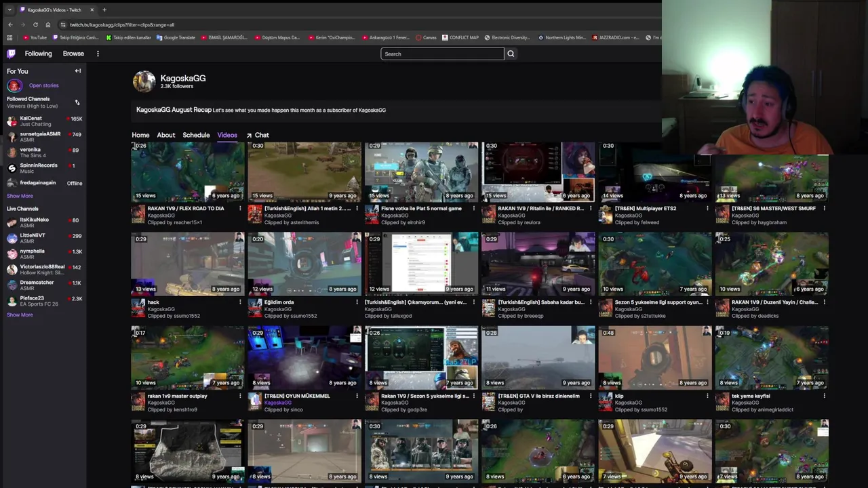This screenshot has width=868, height=488.
Task: Open the stories avatar icon
Action: pyautogui.click(x=14, y=85)
